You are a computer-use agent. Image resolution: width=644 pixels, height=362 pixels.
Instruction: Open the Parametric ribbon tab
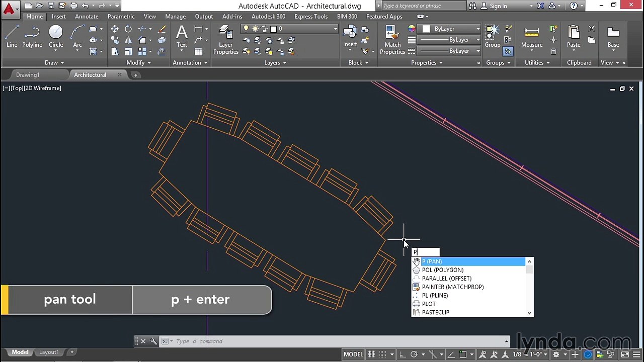[121, 17]
